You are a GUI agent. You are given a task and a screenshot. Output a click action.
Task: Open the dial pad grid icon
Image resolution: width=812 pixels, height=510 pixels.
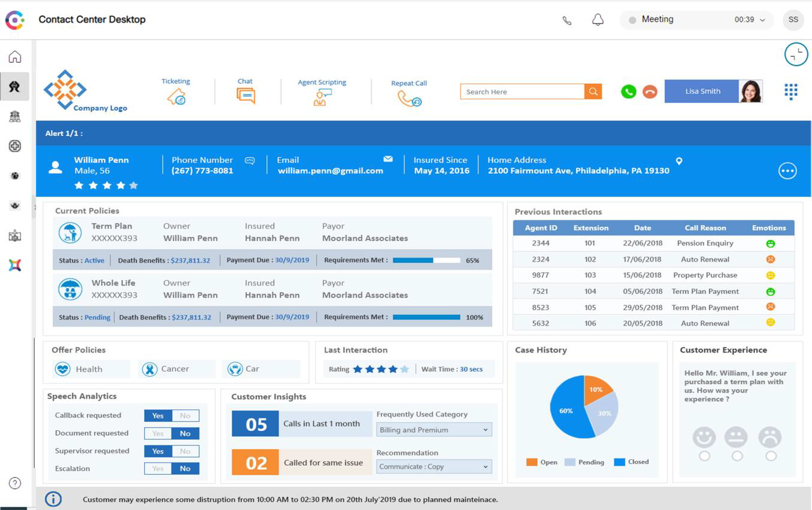791,92
